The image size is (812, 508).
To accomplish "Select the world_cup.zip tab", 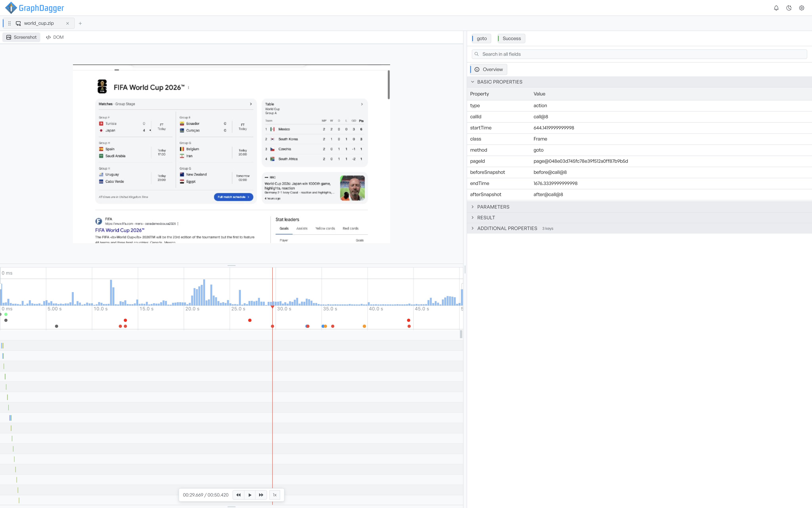I will point(39,23).
